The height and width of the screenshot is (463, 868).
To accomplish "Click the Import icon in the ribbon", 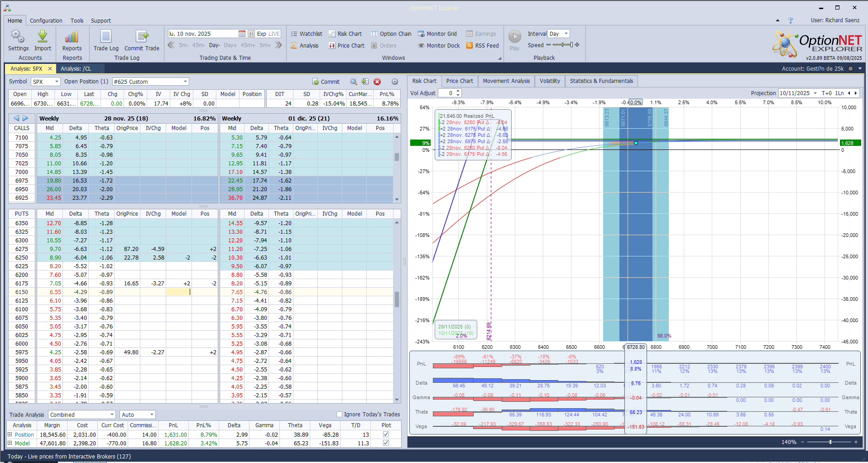I will tap(43, 40).
